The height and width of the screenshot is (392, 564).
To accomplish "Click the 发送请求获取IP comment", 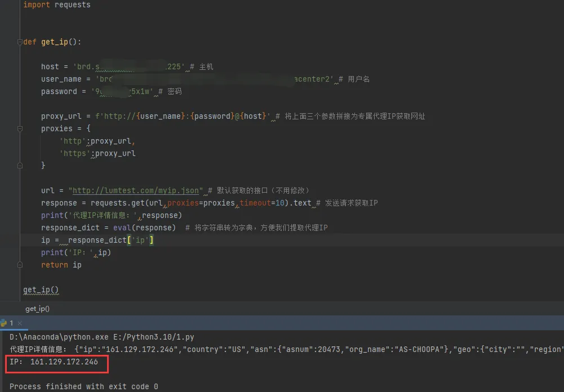I will (347, 203).
